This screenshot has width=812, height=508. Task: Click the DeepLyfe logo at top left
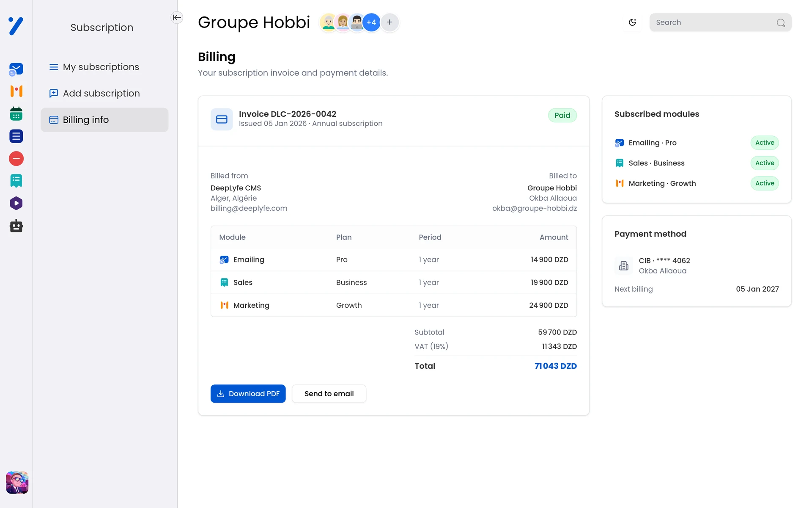point(16,26)
